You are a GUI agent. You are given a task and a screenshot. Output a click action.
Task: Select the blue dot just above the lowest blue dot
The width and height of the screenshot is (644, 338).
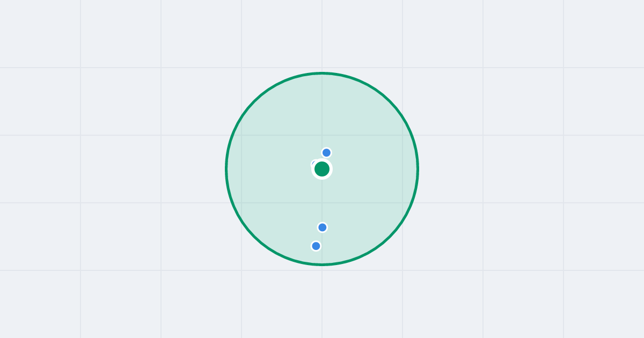[323, 227]
